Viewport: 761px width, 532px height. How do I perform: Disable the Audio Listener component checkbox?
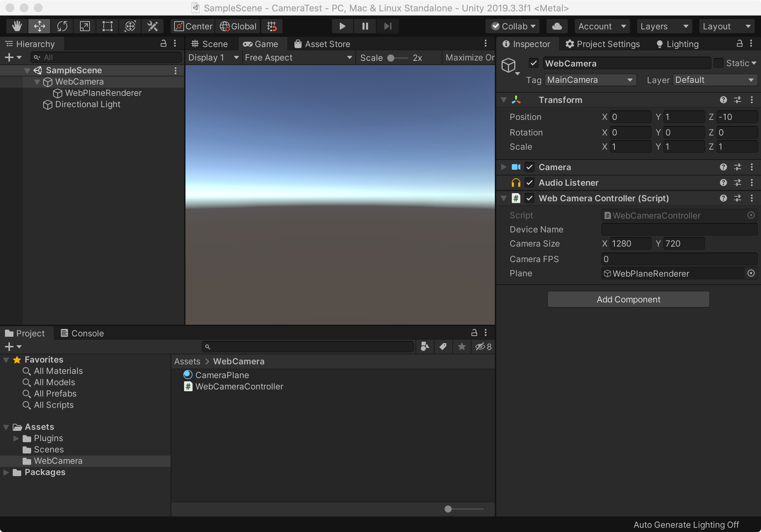coord(530,183)
